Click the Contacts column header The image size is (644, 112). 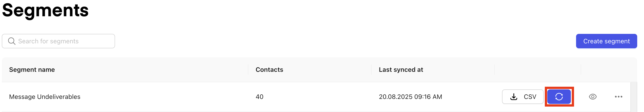tap(269, 70)
